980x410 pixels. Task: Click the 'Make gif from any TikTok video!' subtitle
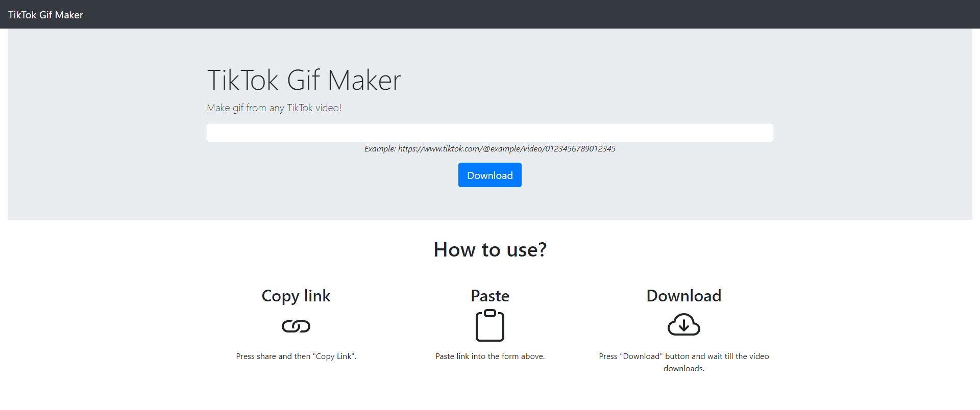(x=274, y=108)
